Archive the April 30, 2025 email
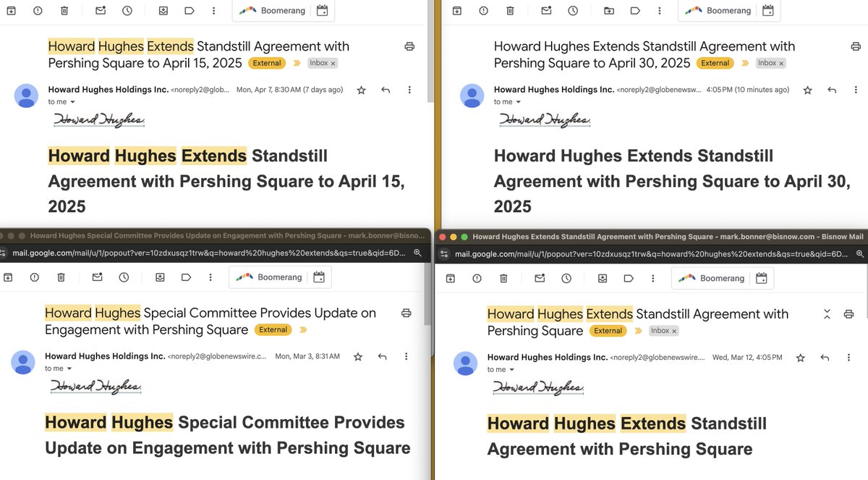Image resolution: width=868 pixels, height=480 pixels. coord(456,11)
